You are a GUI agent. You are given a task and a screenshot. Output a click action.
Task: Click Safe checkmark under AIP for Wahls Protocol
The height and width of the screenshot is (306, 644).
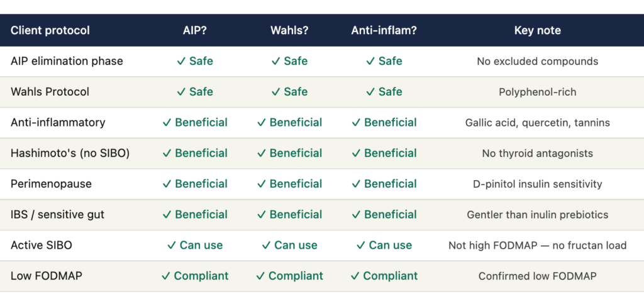pyautogui.click(x=195, y=92)
